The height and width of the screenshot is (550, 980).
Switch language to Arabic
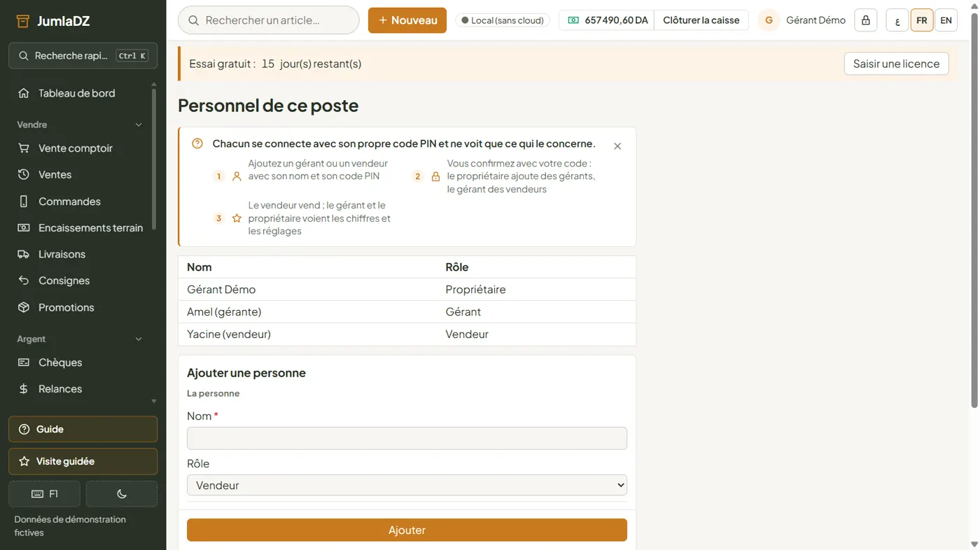pyautogui.click(x=897, y=20)
